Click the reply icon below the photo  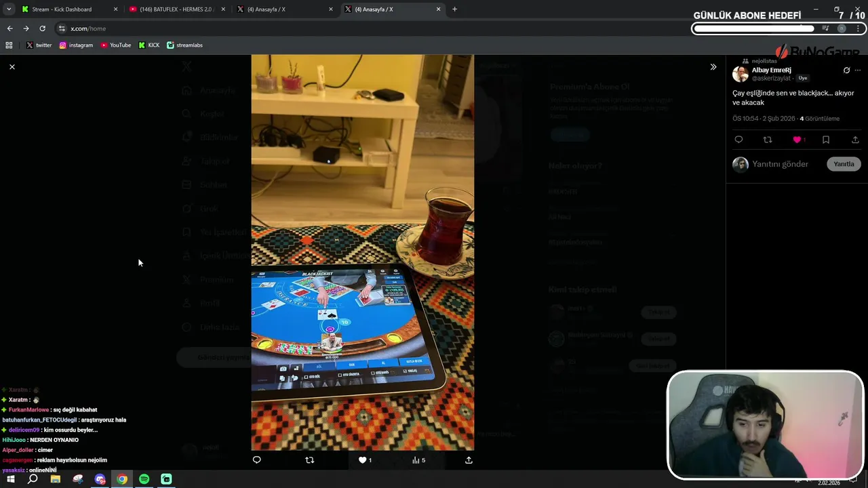[256, 460]
